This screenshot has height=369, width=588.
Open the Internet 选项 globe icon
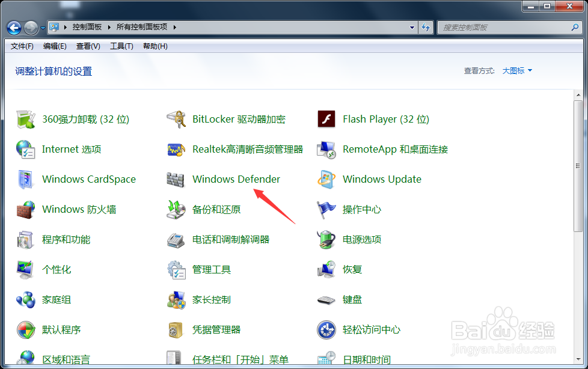click(26, 149)
